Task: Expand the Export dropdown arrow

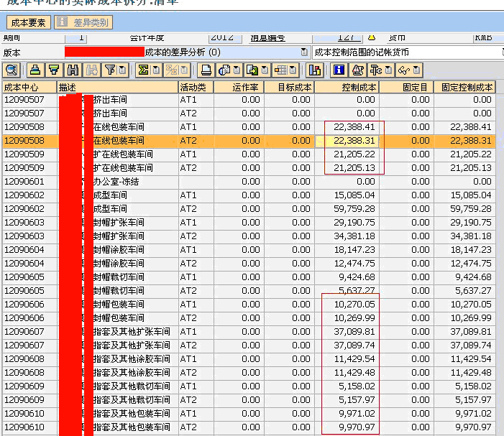Action: pyautogui.click(x=265, y=70)
